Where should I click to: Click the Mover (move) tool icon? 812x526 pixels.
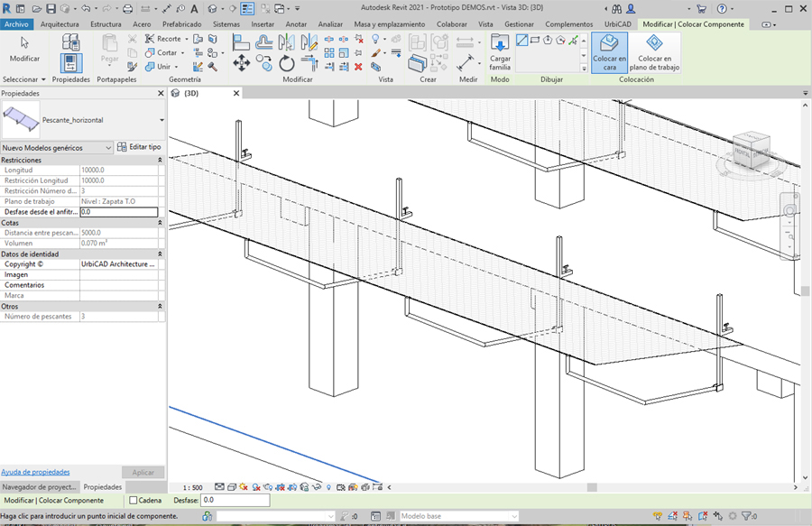pyautogui.click(x=241, y=63)
